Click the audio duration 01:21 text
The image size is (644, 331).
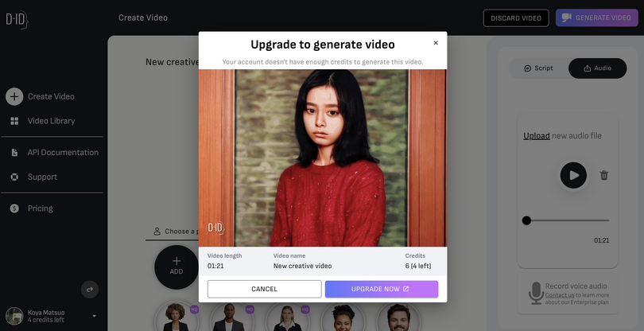(601, 240)
